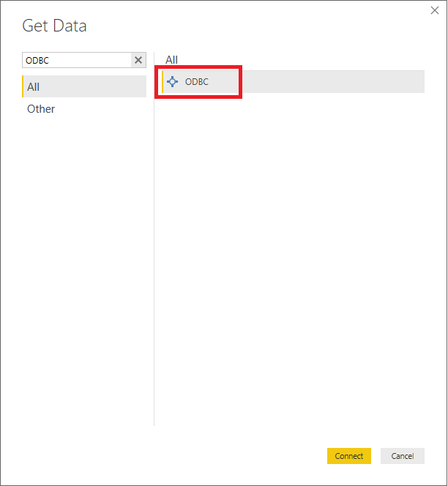The image size is (448, 486).
Task: Click empty sidebar space below Other
Action: pos(84,263)
